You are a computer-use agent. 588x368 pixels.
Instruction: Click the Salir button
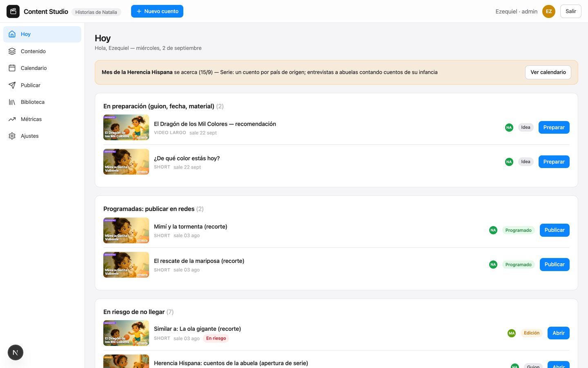click(x=570, y=11)
